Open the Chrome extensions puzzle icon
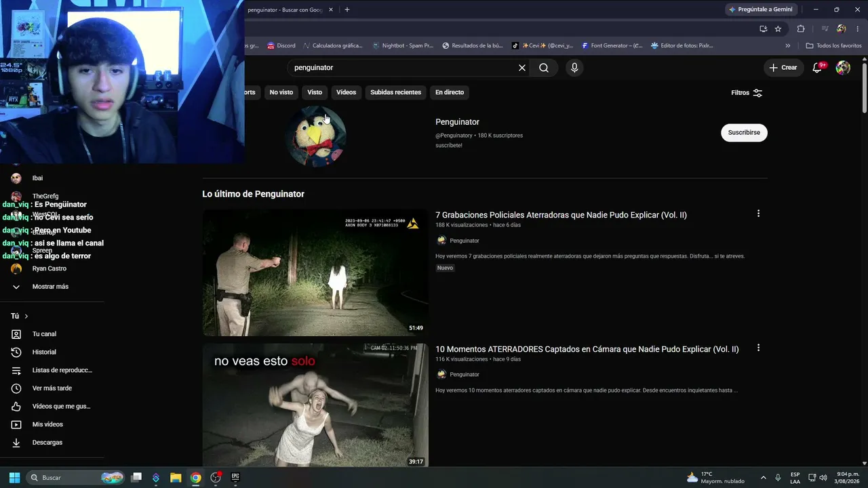The height and width of the screenshot is (488, 868). point(801,28)
